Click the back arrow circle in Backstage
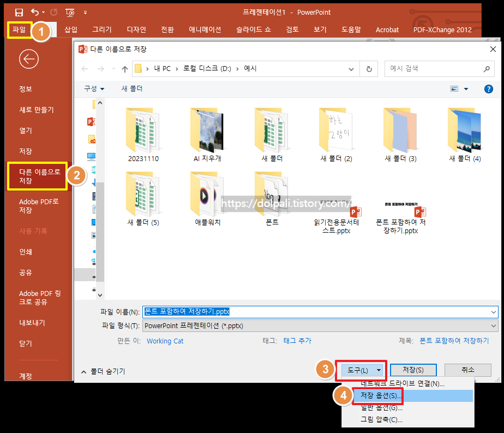This screenshot has height=433, width=504. pyautogui.click(x=29, y=59)
